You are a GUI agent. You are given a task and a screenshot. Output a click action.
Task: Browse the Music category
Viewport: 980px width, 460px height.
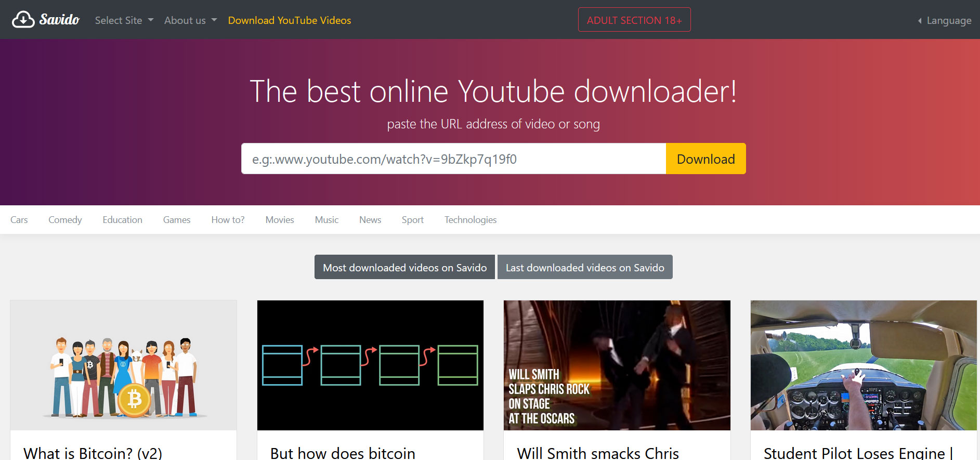(326, 220)
